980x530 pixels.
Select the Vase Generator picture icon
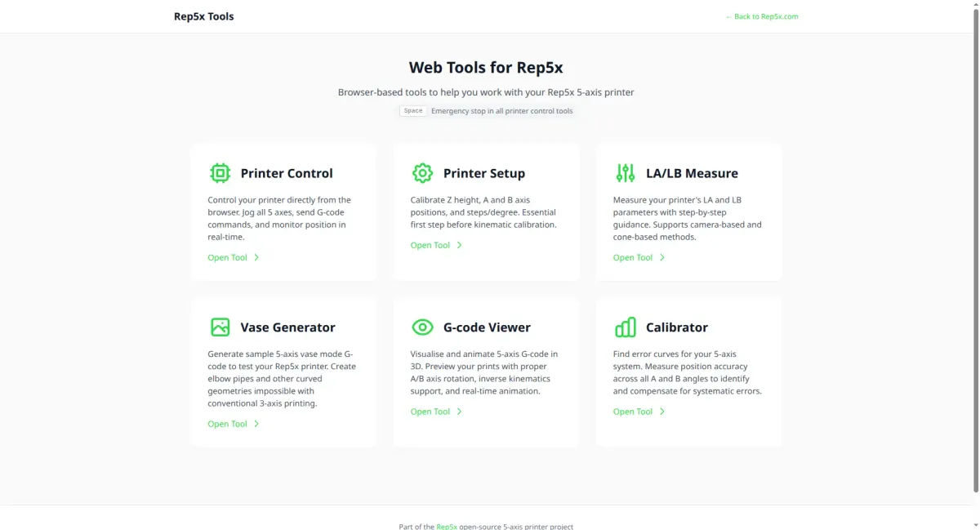point(220,327)
